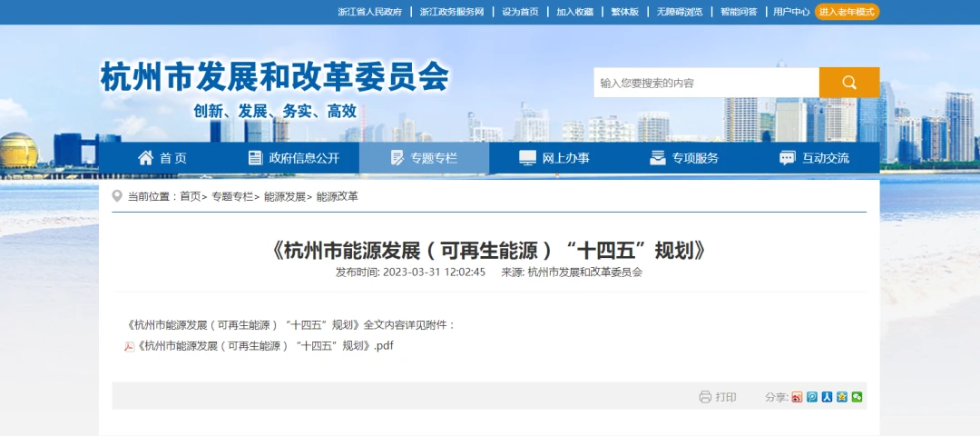The width and height of the screenshot is (980, 436).
Task: Open the PDF file icon attachment
Action: click(130, 346)
